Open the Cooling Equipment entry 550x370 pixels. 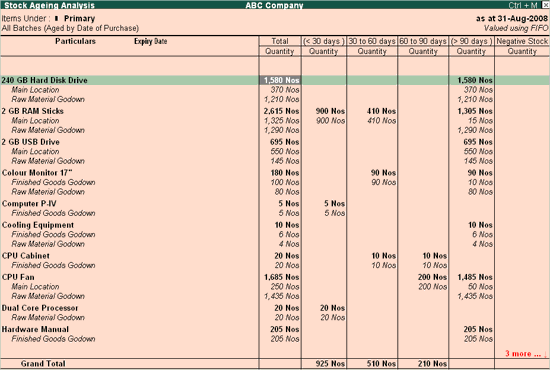(x=38, y=225)
